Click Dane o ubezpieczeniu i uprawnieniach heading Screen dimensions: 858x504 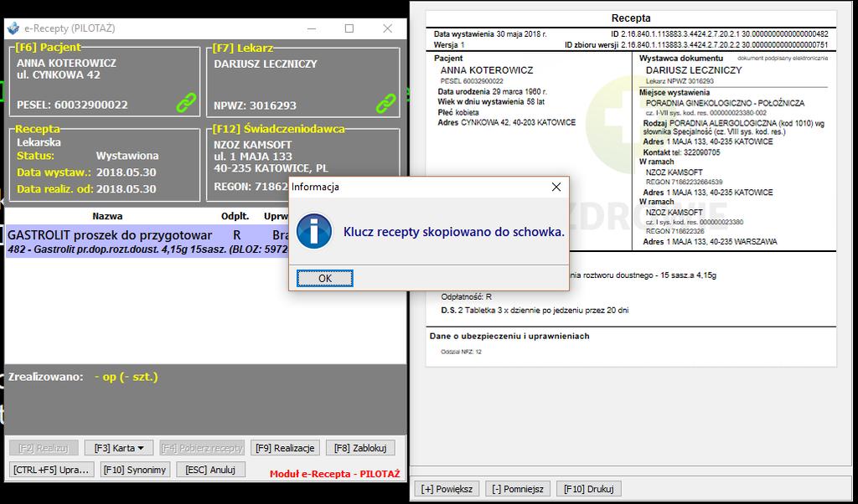coord(509,337)
